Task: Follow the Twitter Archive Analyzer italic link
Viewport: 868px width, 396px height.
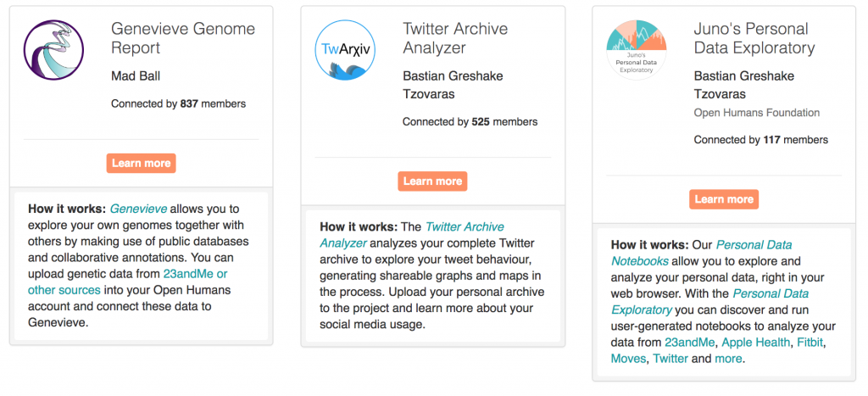Action: tap(412, 235)
